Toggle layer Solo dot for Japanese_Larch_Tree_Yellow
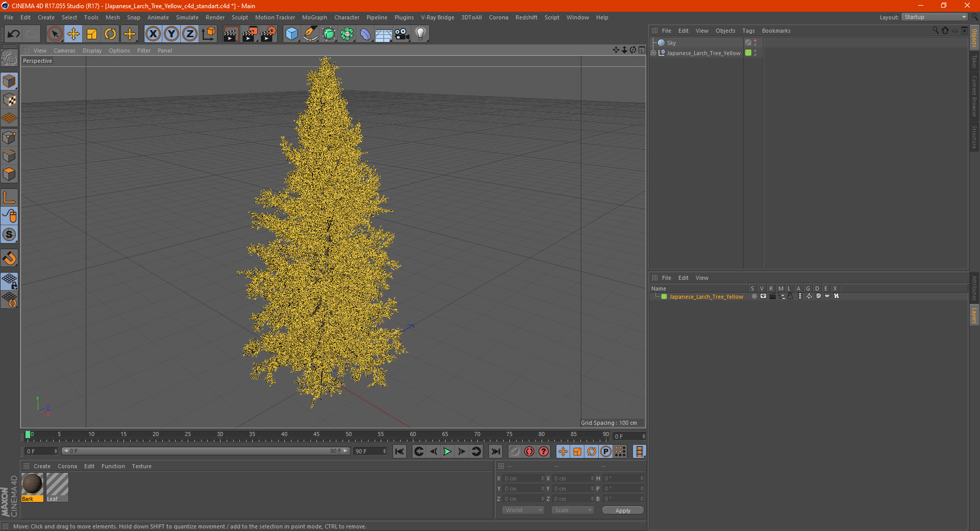The width and height of the screenshot is (980, 531). click(754, 297)
